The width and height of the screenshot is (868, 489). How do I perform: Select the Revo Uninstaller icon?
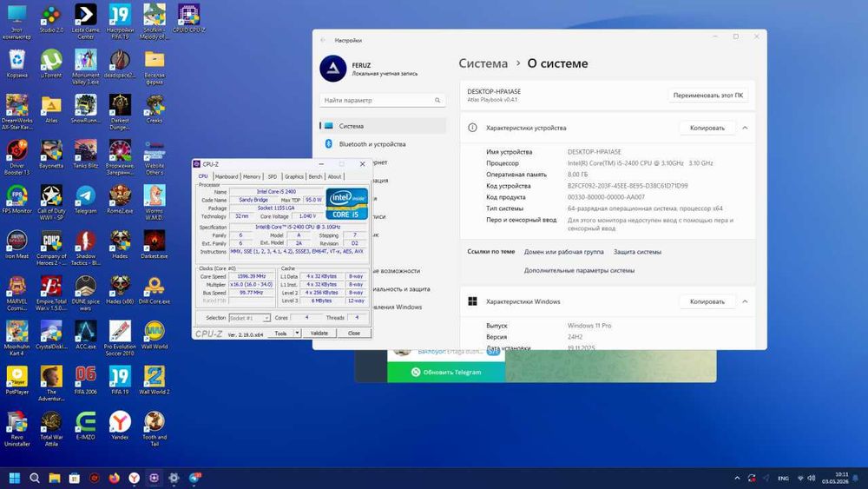point(17,429)
